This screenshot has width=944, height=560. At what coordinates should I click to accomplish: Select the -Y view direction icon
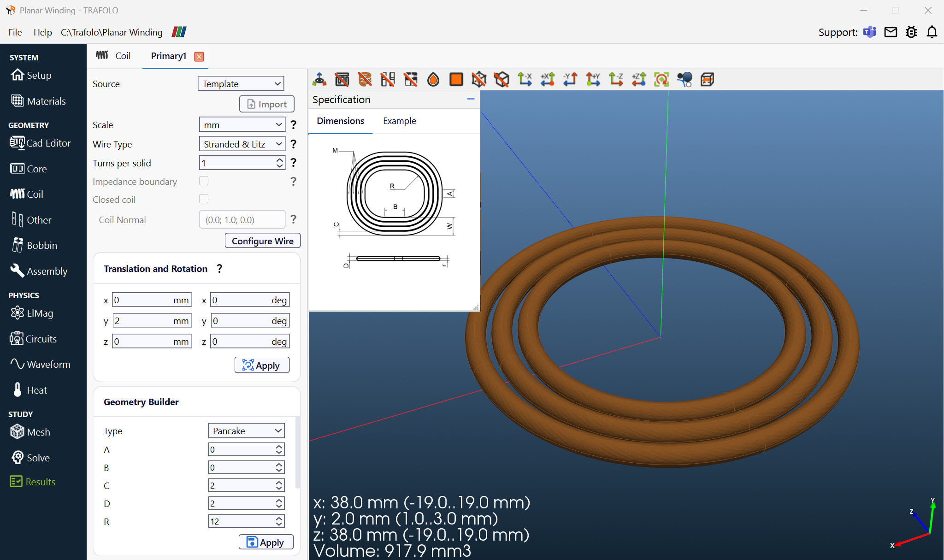pos(570,79)
